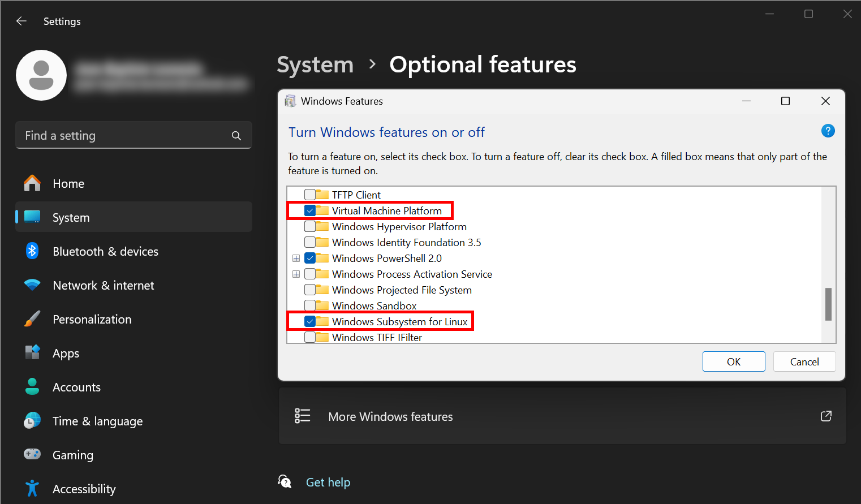
Task: Toggle the TFTP Client checkbox
Action: pyautogui.click(x=310, y=195)
